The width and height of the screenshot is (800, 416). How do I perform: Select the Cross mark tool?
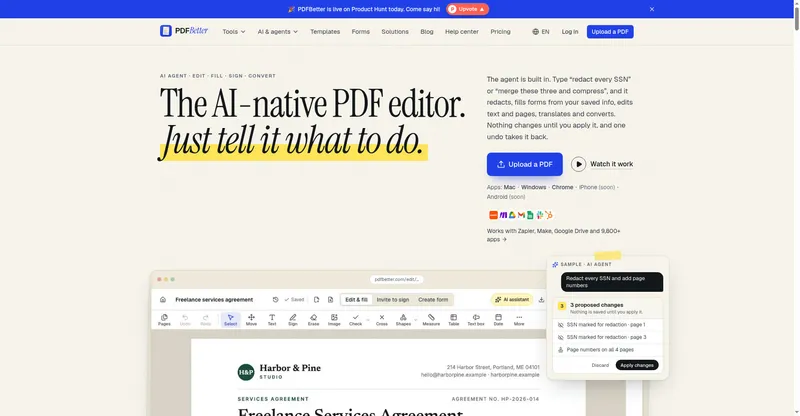pyautogui.click(x=382, y=320)
